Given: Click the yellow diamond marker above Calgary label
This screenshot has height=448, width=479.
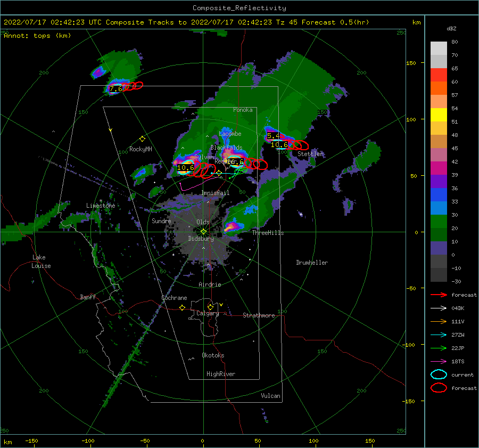Looking at the screenshot, I should point(210,307).
